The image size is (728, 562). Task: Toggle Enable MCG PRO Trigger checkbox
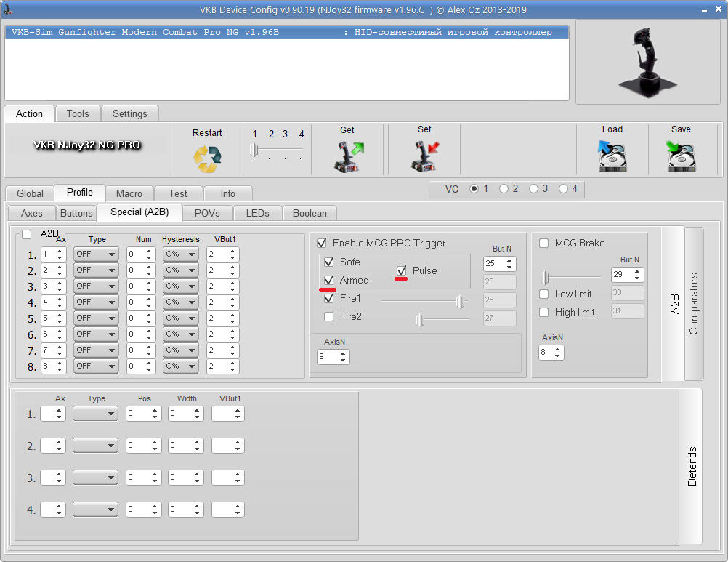[321, 243]
